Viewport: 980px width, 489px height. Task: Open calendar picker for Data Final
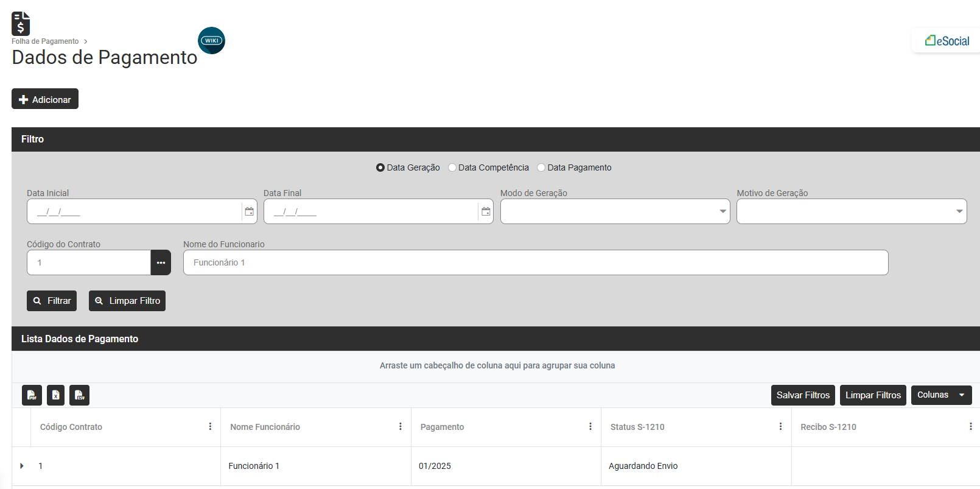[x=486, y=211]
